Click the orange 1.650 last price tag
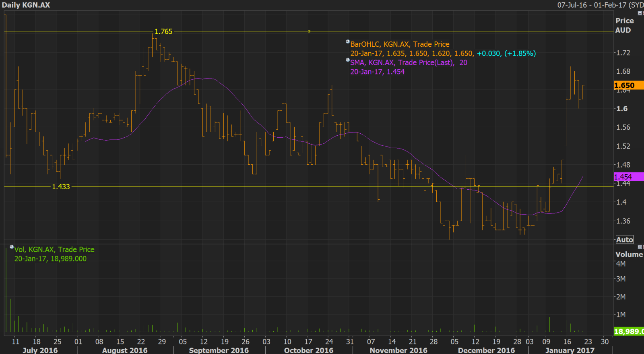 628,85
